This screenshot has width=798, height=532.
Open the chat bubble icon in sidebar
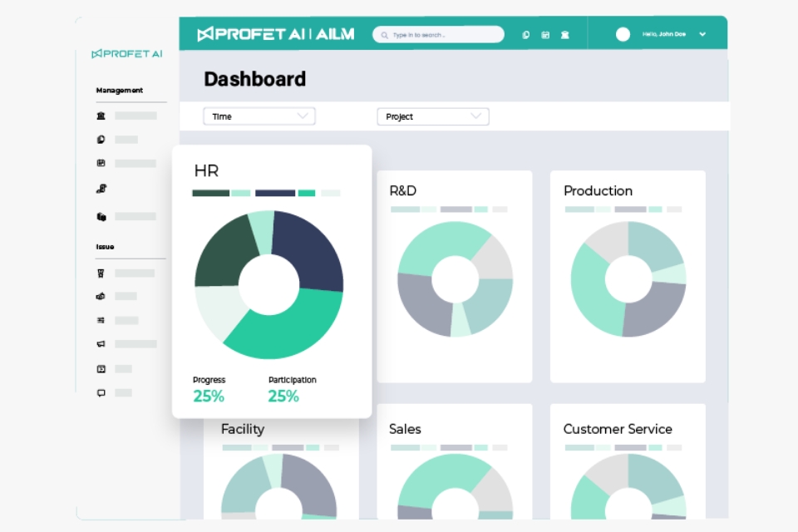(101, 392)
